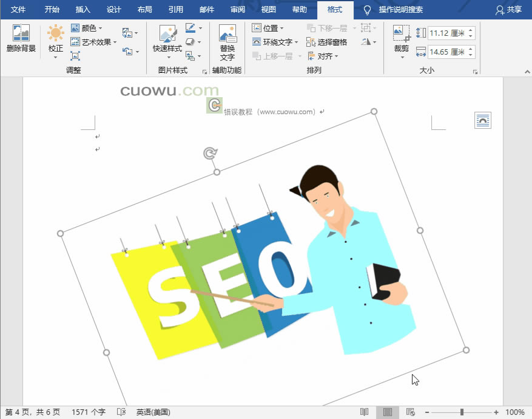Click the zoom slider handle
This screenshot has height=419, width=532.
pos(462,412)
